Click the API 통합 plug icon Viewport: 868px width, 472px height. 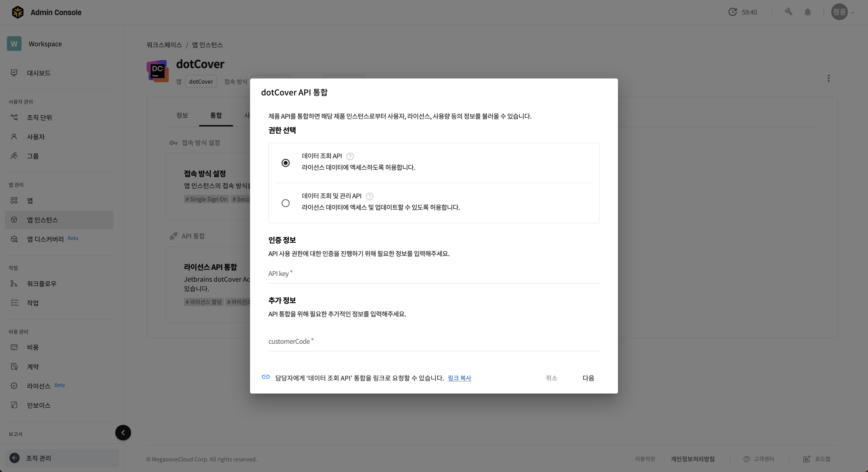pyautogui.click(x=173, y=236)
